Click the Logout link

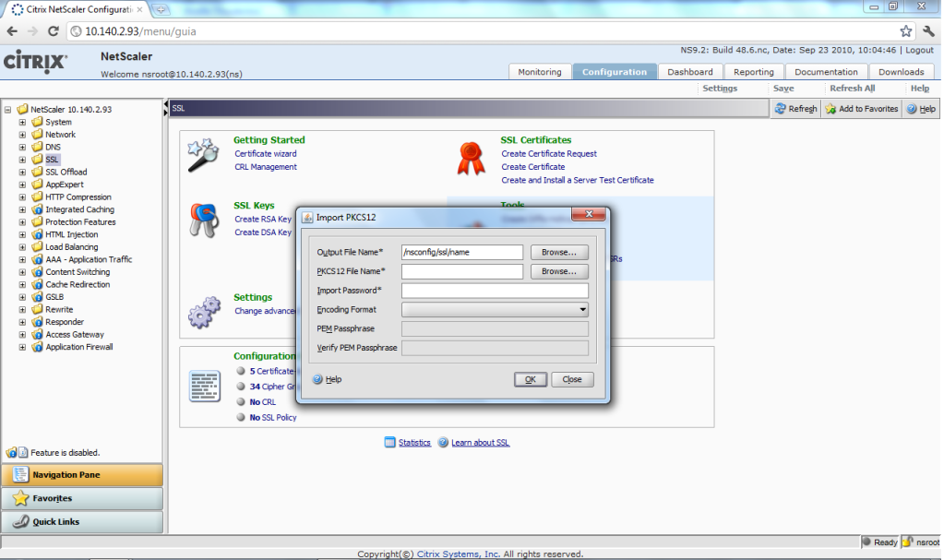tap(919, 50)
